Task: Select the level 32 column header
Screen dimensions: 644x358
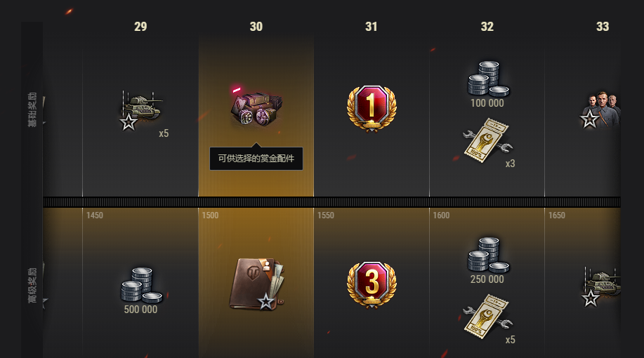Action: point(487,27)
